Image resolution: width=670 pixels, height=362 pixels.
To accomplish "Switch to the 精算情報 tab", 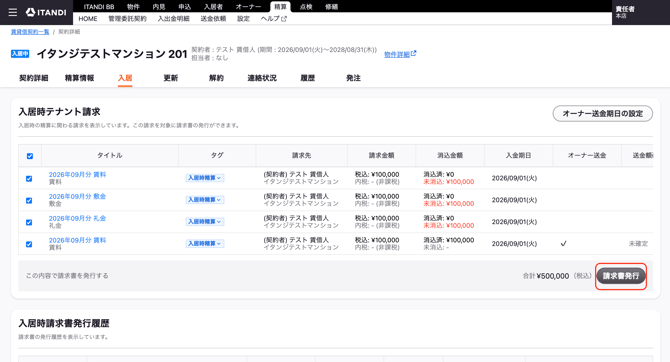I will (x=79, y=78).
